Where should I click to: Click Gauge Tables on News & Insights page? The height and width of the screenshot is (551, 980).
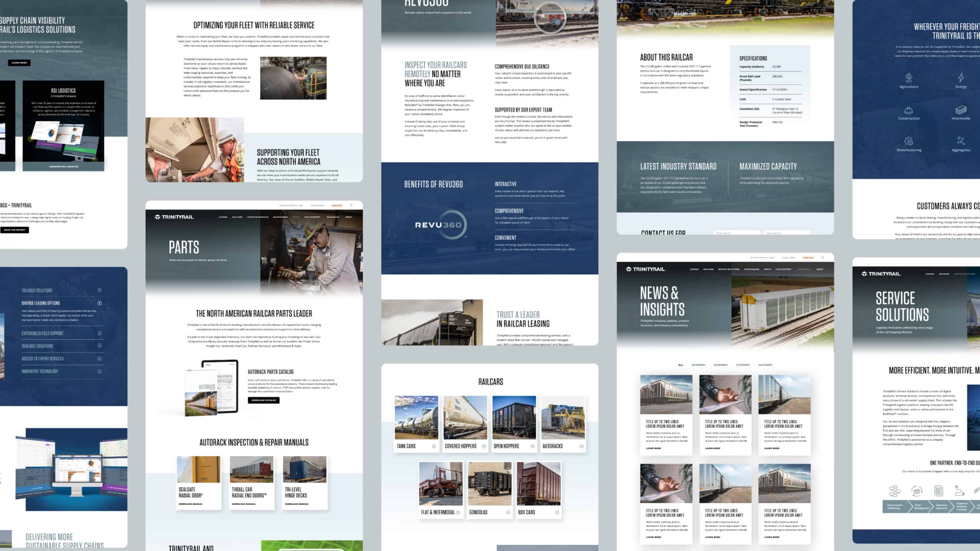coord(789,258)
